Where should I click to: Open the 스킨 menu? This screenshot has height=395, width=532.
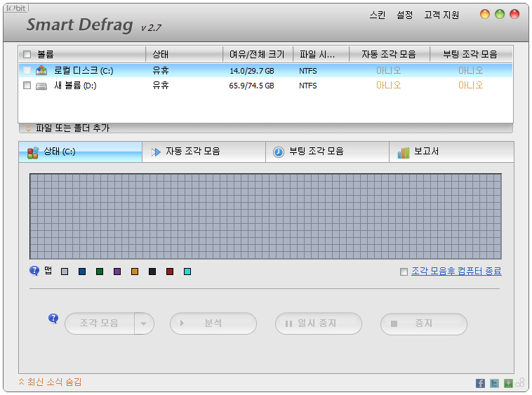(378, 15)
